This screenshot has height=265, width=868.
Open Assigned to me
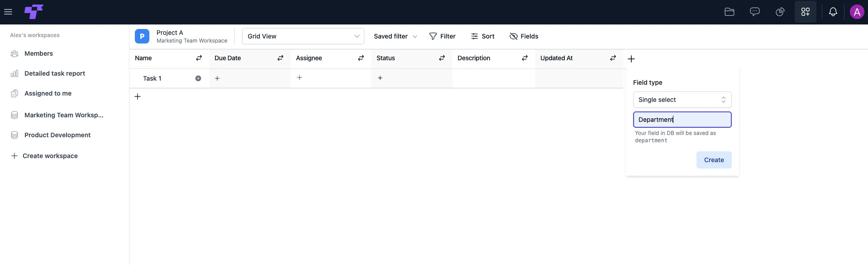pyautogui.click(x=48, y=93)
